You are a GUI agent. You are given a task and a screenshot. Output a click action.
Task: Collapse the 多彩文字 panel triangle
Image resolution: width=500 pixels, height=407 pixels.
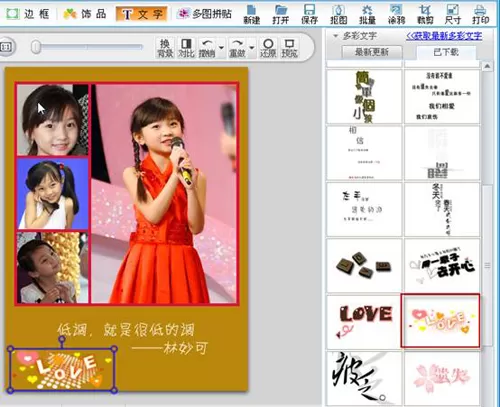click(336, 36)
